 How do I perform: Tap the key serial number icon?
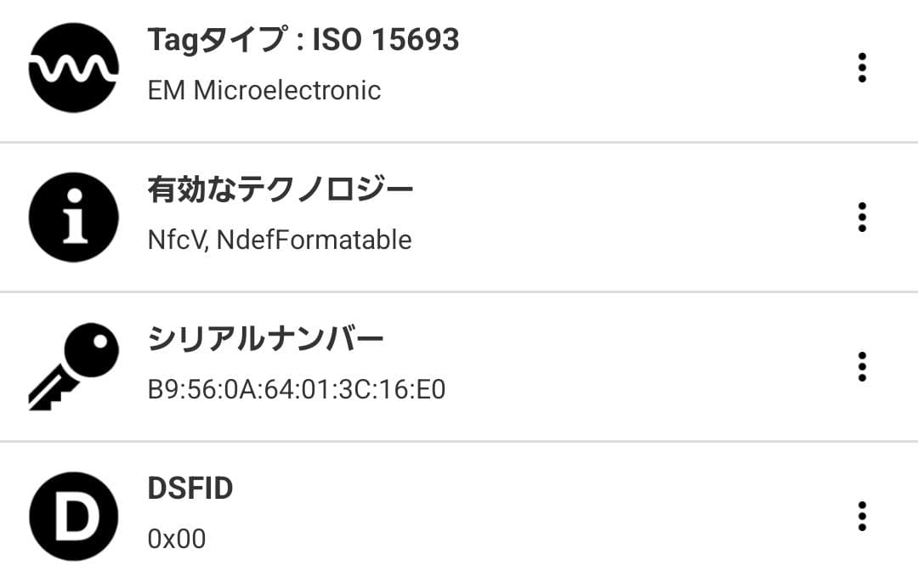[x=73, y=365]
